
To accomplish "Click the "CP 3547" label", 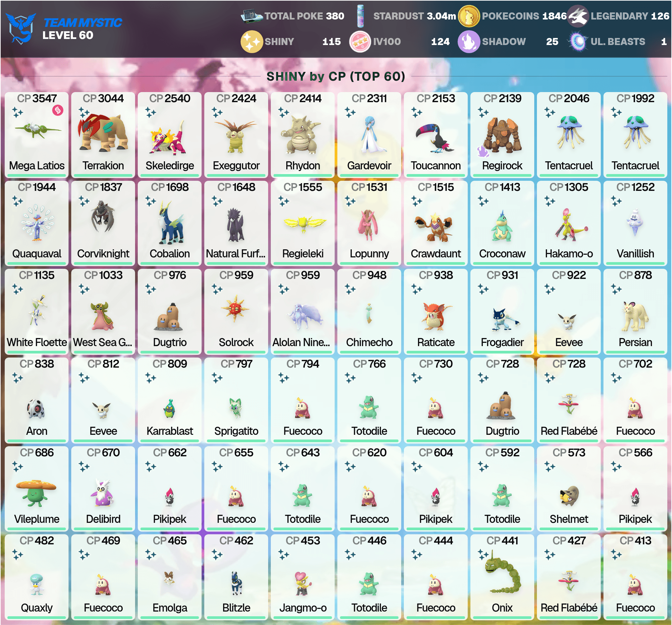I will [x=37, y=98].
